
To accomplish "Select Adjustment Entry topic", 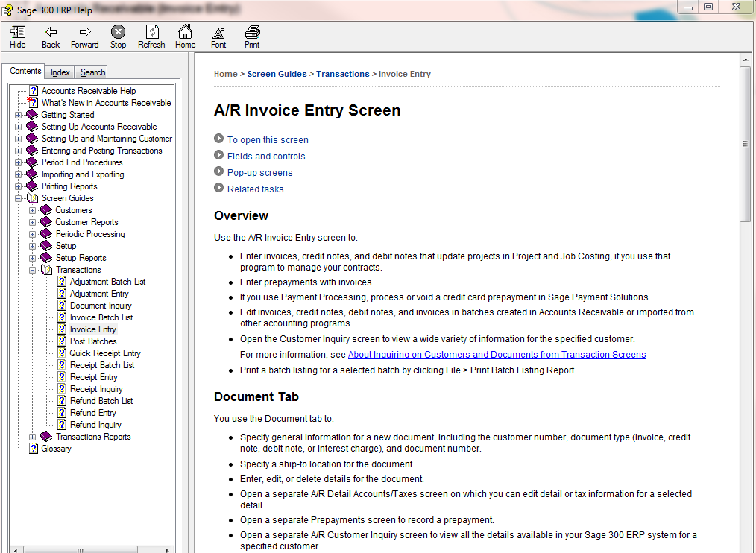I will click(99, 294).
